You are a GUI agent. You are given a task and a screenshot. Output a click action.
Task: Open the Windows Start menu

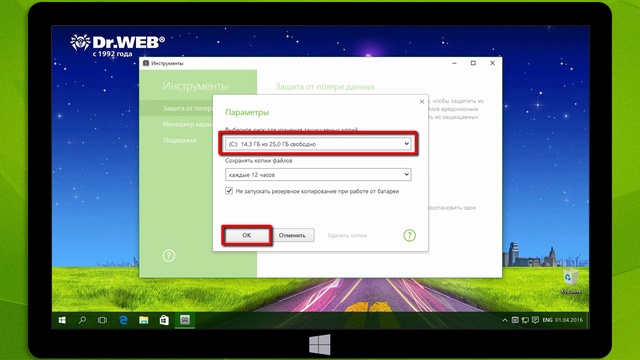click(62, 320)
